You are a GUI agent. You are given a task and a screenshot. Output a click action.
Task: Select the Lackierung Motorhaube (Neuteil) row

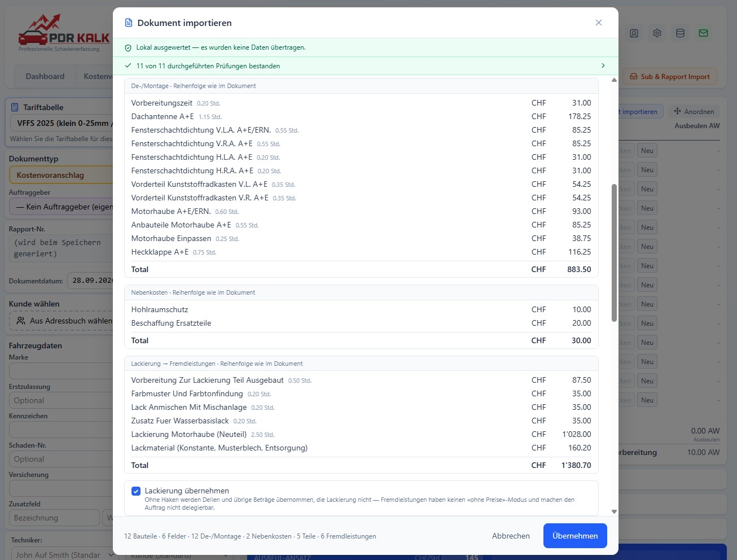click(x=361, y=434)
